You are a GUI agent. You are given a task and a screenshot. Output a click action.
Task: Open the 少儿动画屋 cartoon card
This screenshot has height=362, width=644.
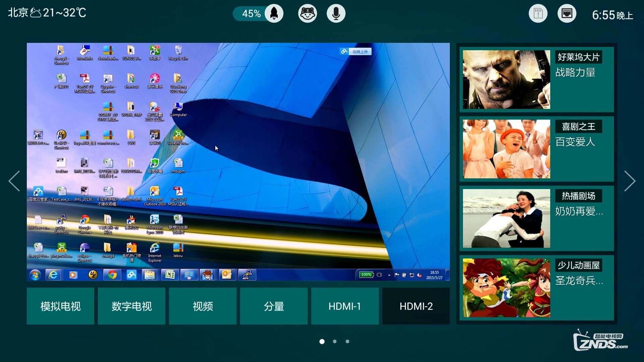pyautogui.click(x=537, y=288)
